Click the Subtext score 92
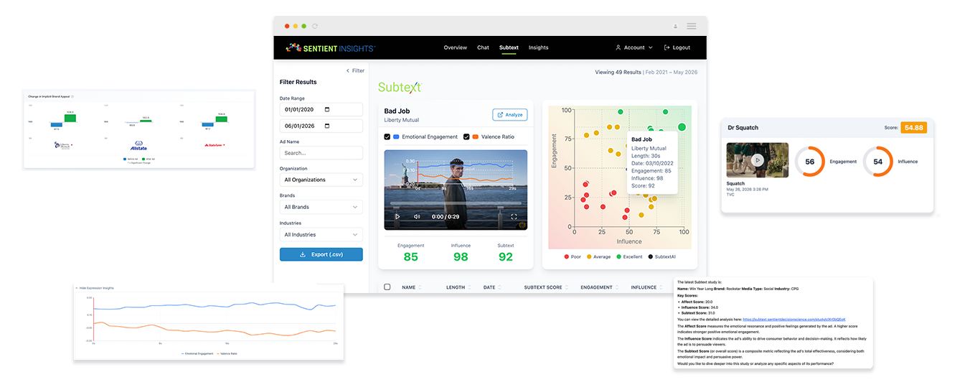Viewport: 980px width, 390px height. (506, 256)
